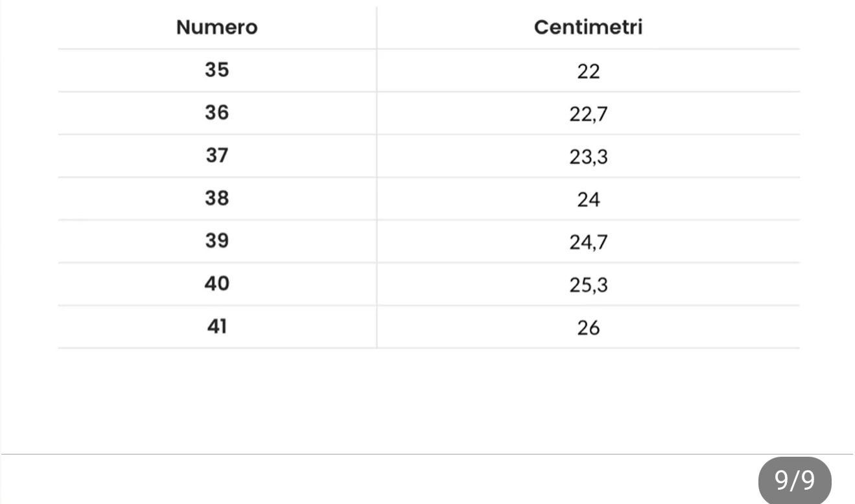Click the 22 centimetri value
Screen dimensions: 855x504
[588, 71]
